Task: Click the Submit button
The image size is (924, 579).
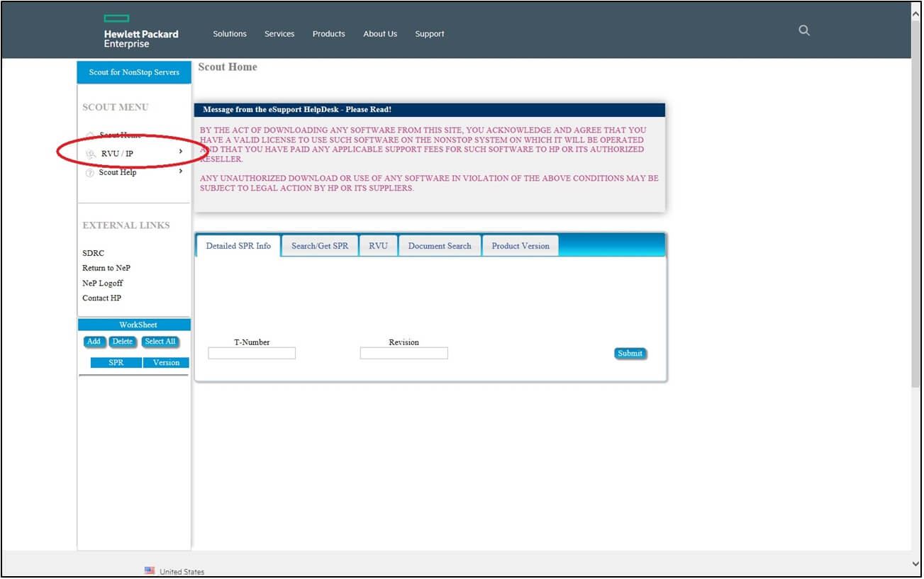Action: click(630, 354)
